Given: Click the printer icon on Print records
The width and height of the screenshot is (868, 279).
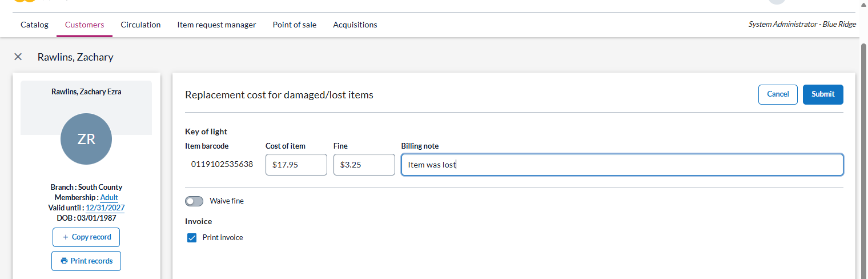Looking at the screenshot, I should [x=65, y=261].
